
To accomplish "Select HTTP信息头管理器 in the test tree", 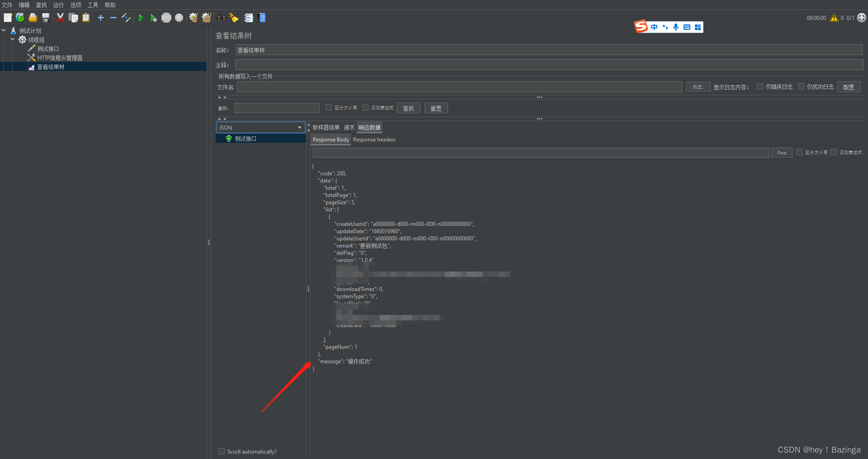I will pos(60,58).
